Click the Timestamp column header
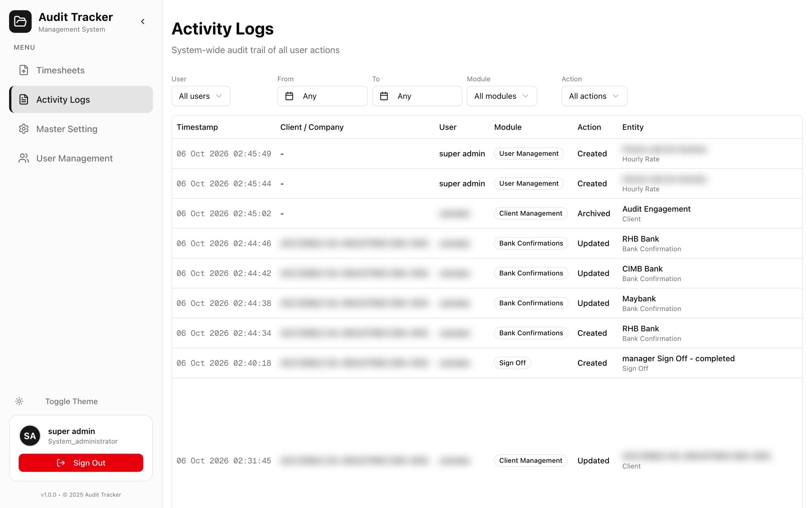This screenshot has width=812, height=508. click(x=197, y=127)
